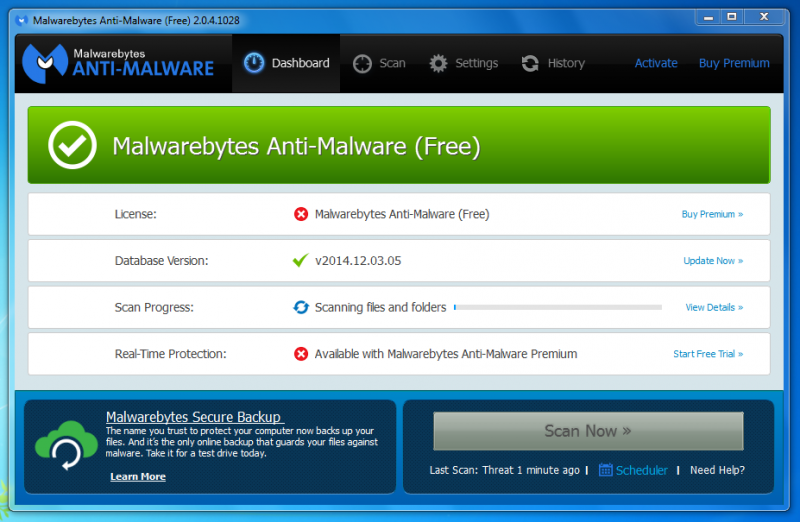The height and width of the screenshot is (522, 800).
Task: Click the blue scanning spinner icon
Action: tap(301, 307)
